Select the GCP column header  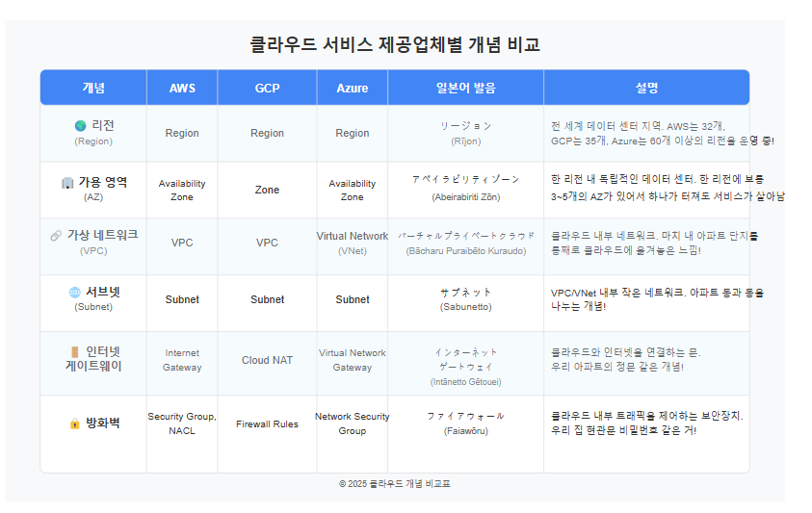coord(267,88)
